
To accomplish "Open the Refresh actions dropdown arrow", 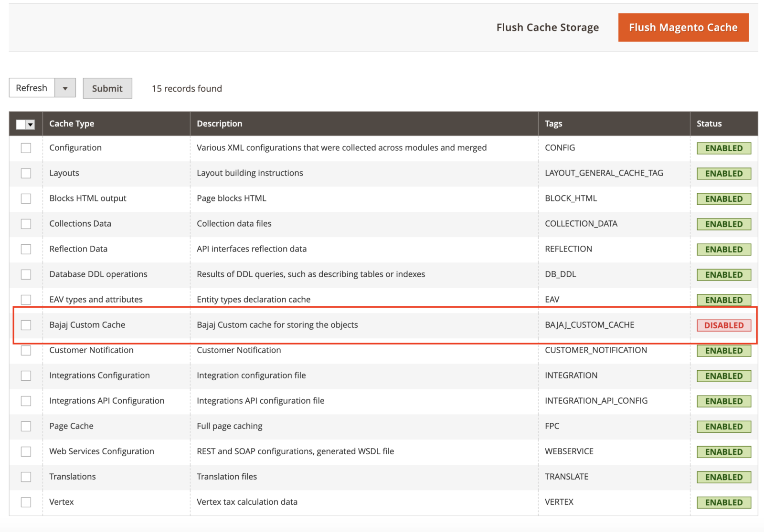I will point(65,88).
